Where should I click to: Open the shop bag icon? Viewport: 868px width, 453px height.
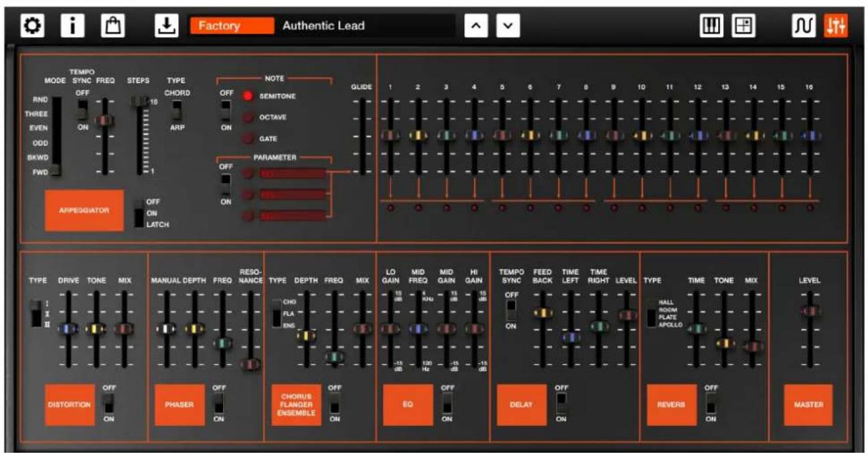pyautogui.click(x=111, y=26)
